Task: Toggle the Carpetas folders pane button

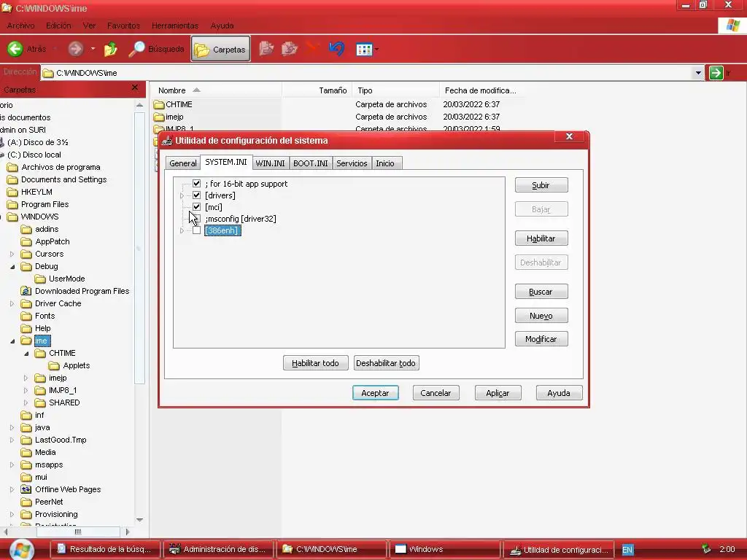Action: click(x=220, y=49)
